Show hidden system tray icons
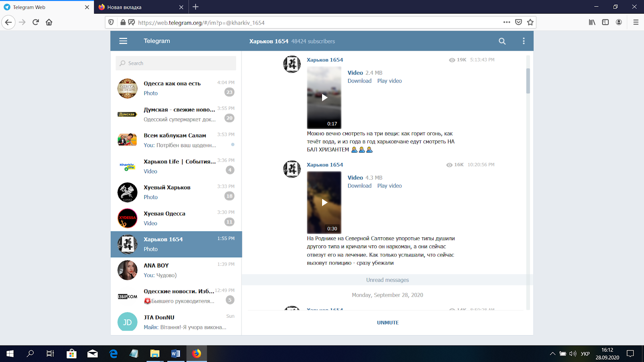644x362 pixels. pyautogui.click(x=553, y=354)
